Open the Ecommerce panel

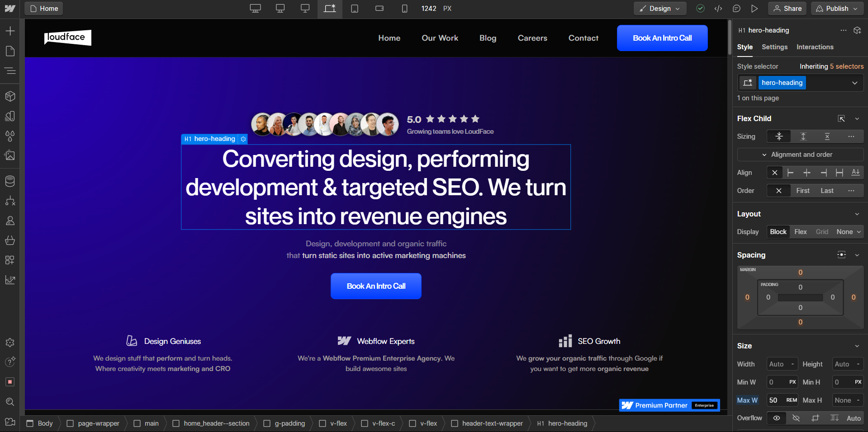[10, 240]
